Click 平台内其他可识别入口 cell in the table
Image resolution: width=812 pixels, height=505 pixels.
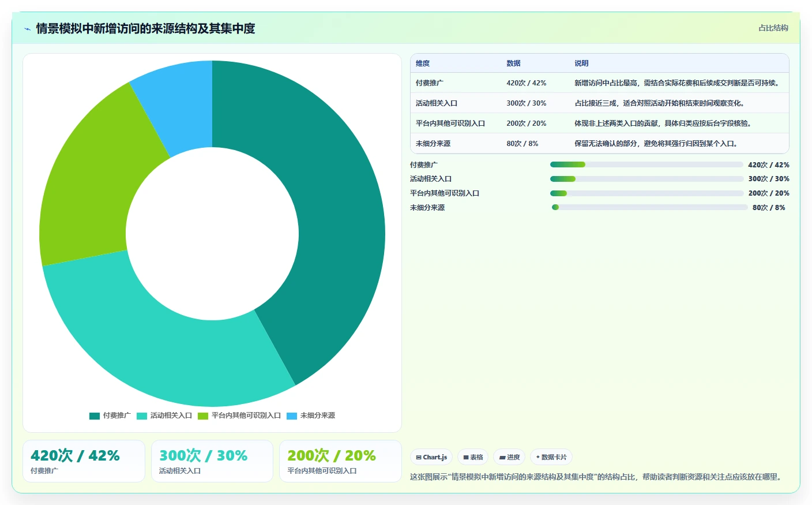point(450,124)
